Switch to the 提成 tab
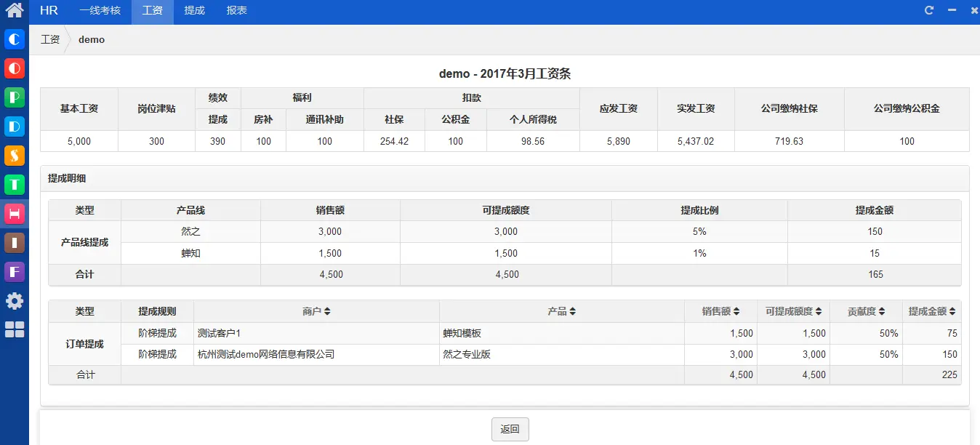The width and height of the screenshot is (980, 445). [x=194, y=11]
